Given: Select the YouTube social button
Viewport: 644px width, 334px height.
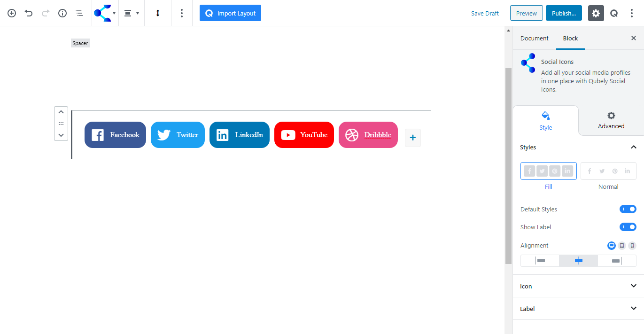Looking at the screenshot, I should coord(304,135).
